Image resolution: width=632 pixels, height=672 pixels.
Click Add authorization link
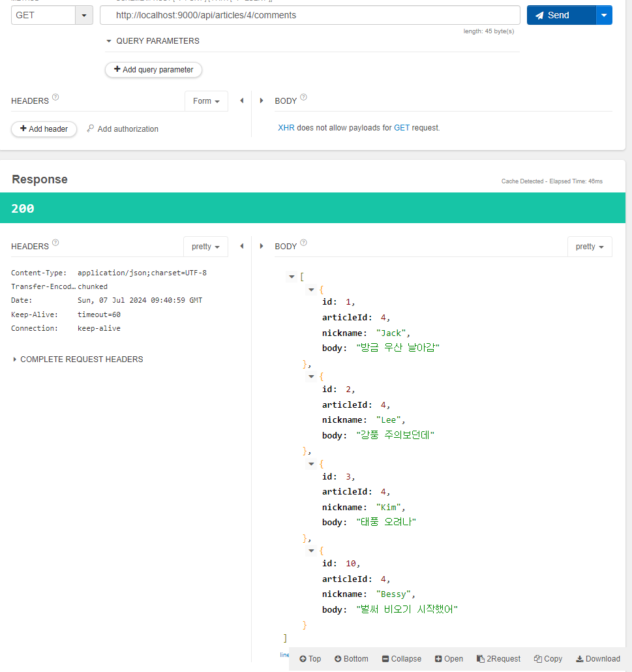click(x=123, y=129)
